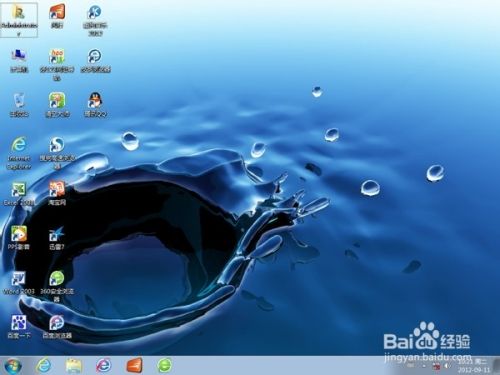Select the PPS影音 shortcut
This screenshot has width=500, height=375.
(19, 238)
